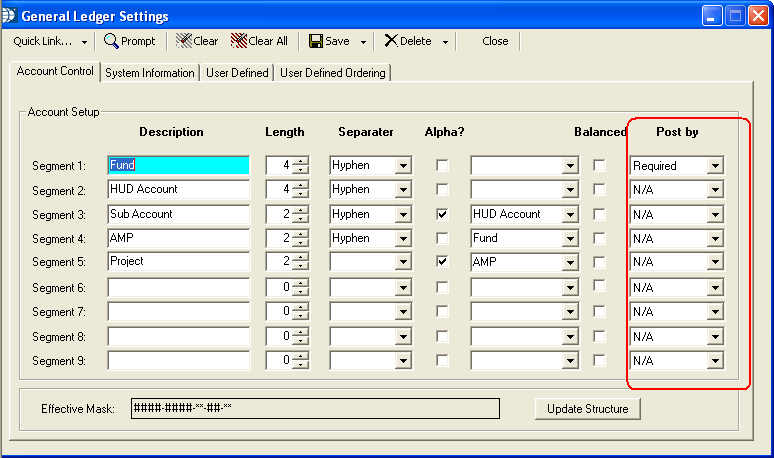Increase Segment 3 length with up arrow

[x=300, y=210]
